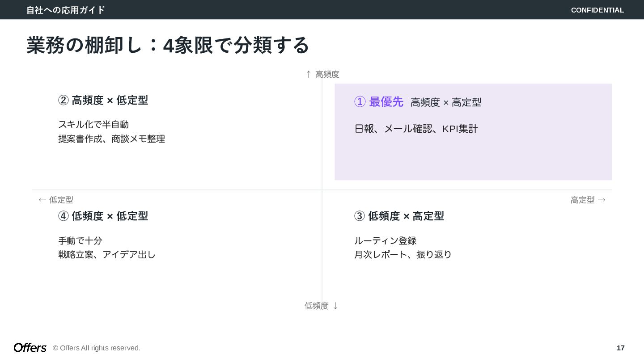This screenshot has height=362, width=644.
Task: Click the right arrow beside 高定型
Action: (x=602, y=200)
